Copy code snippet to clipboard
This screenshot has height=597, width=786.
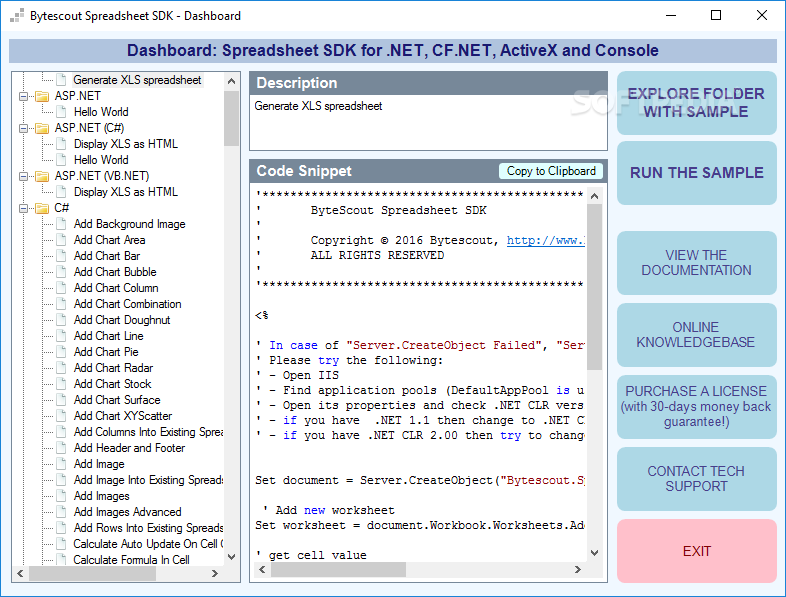pyautogui.click(x=551, y=171)
